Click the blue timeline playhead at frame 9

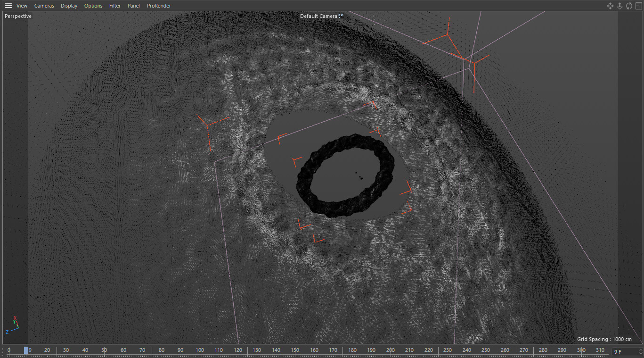(26, 350)
